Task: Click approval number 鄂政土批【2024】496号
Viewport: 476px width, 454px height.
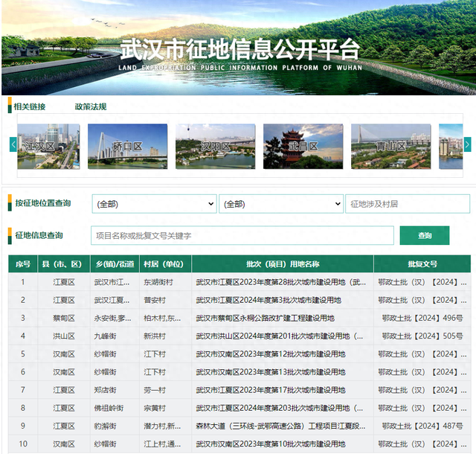Action: 422,318
